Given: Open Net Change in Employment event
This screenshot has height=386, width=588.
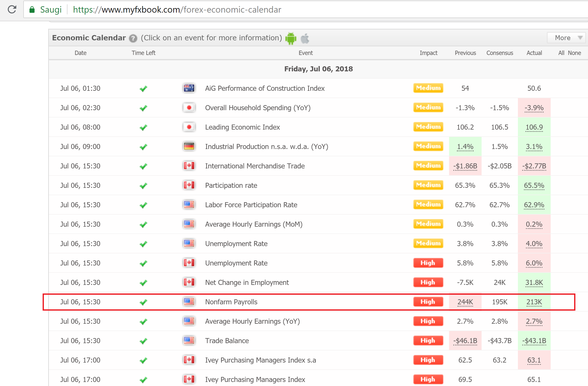Looking at the screenshot, I should (x=247, y=282).
